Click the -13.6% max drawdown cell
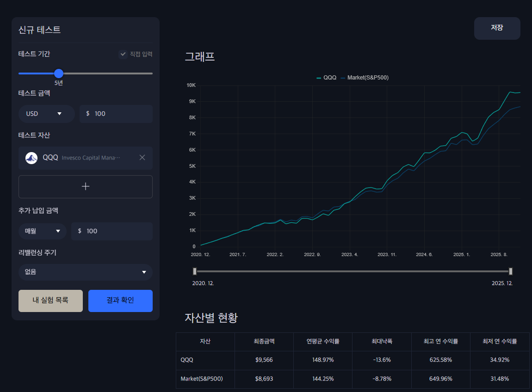532x392 pixels. (x=382, y=360)
